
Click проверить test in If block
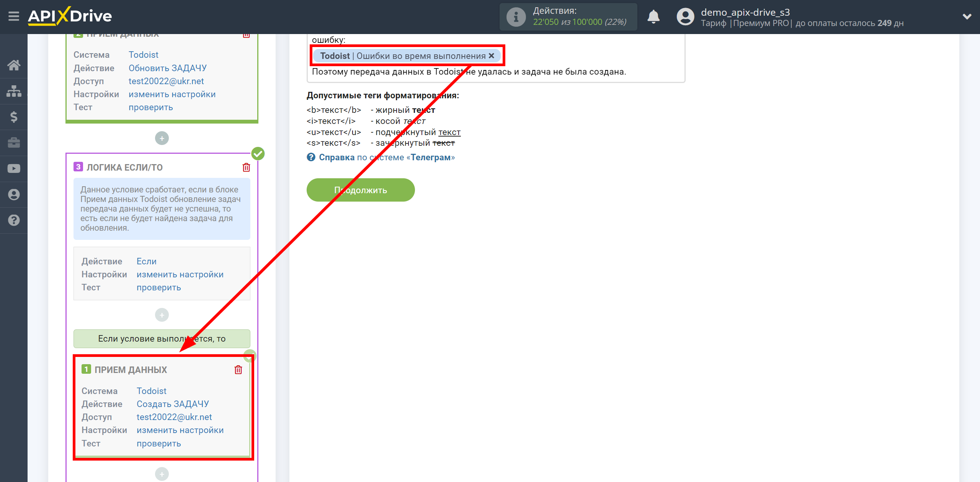click(x=158, y=287)
